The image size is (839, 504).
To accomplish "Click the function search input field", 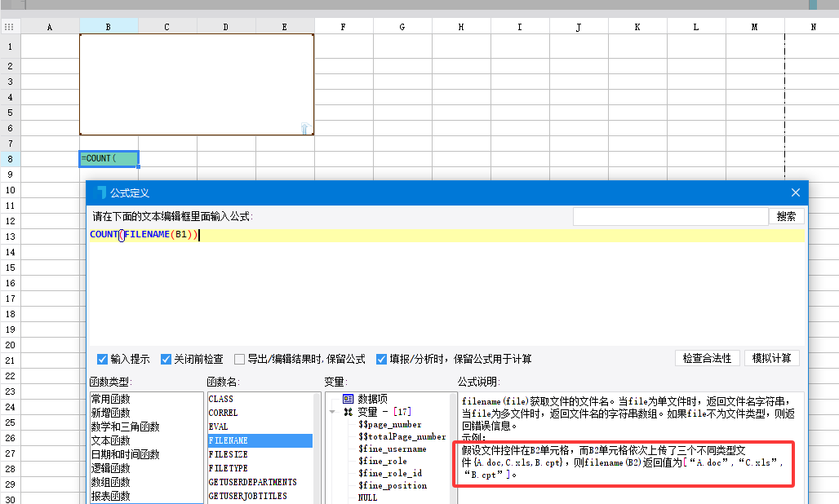I will click(670, 216).
